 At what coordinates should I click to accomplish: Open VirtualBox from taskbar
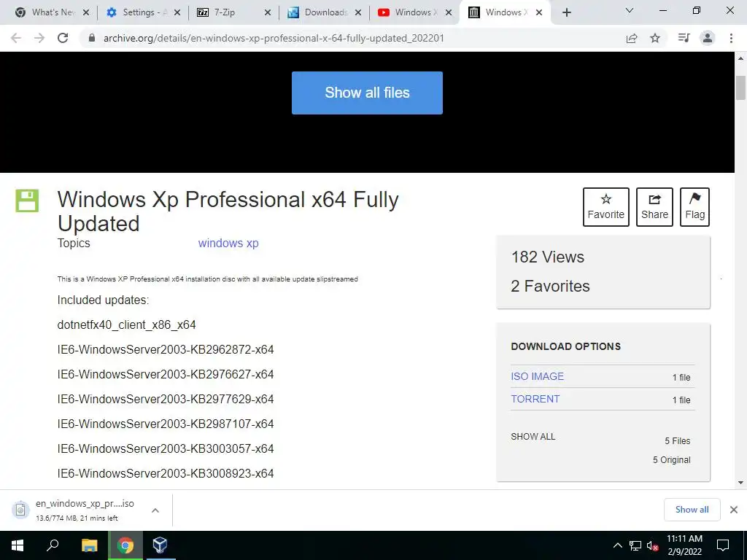(160, 545)
